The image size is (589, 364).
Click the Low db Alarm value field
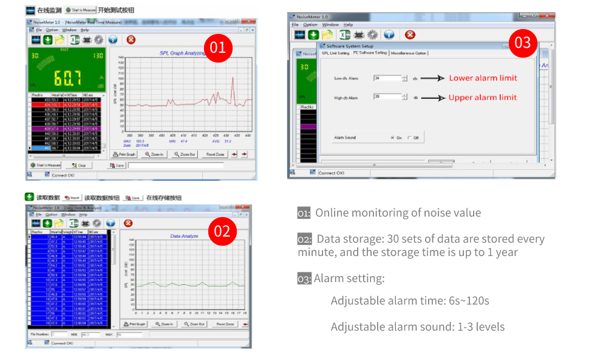point(387,78)
